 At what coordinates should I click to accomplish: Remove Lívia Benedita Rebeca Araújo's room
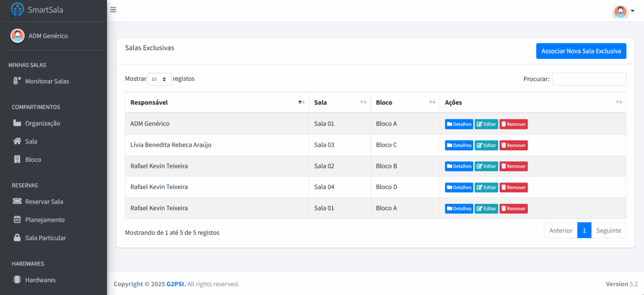pyautogui.click(x=513, y=145)
